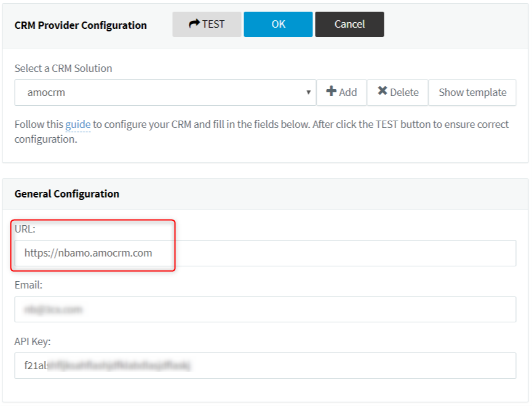
Task: Open the amocrm CRM selection box
Action: 160,93
